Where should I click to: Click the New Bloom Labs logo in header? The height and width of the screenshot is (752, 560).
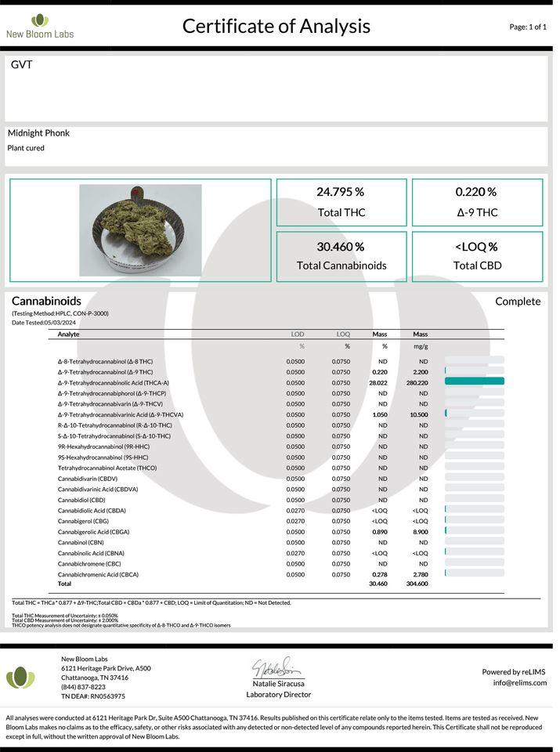click(x=39, y=25)
